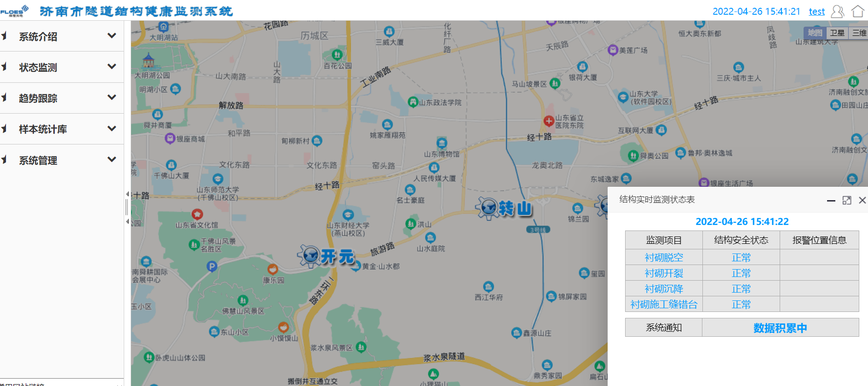Screen dimensions: 868x386
Task: Open the 衬砌施工缝错台 monitoring item
Action: tap(664, 304)
